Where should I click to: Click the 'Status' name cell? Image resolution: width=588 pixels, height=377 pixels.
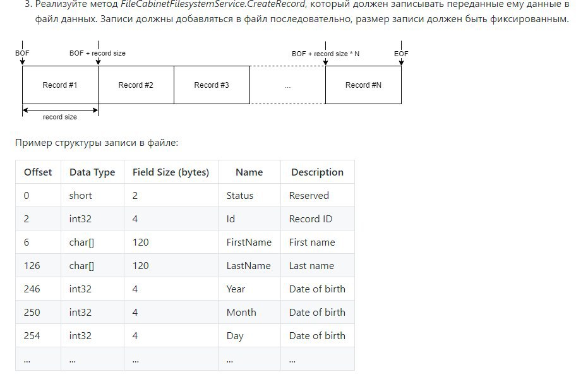point(249,195)
